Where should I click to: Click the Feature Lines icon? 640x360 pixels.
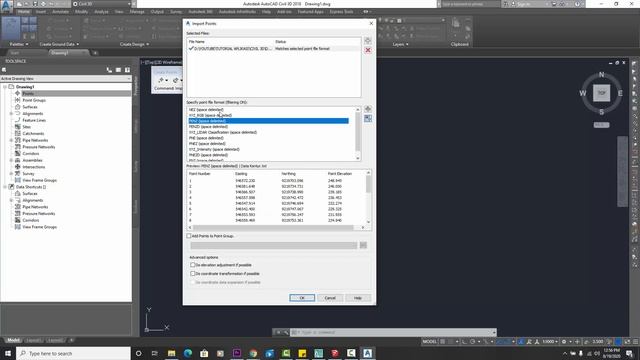point(18,120)
